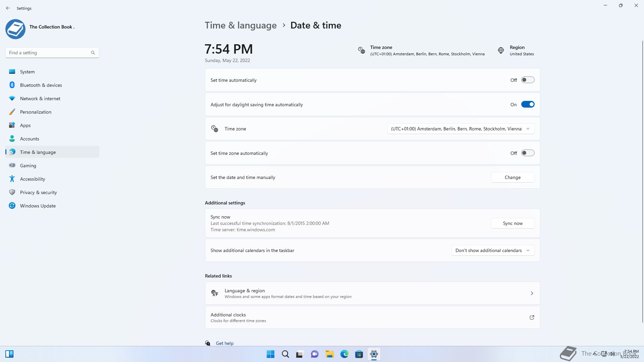Image resolution: width=644 pixels, height=362 pixels.
Task: Click the Bluetooth icon in sidebar
Action: tap(12, 85)
